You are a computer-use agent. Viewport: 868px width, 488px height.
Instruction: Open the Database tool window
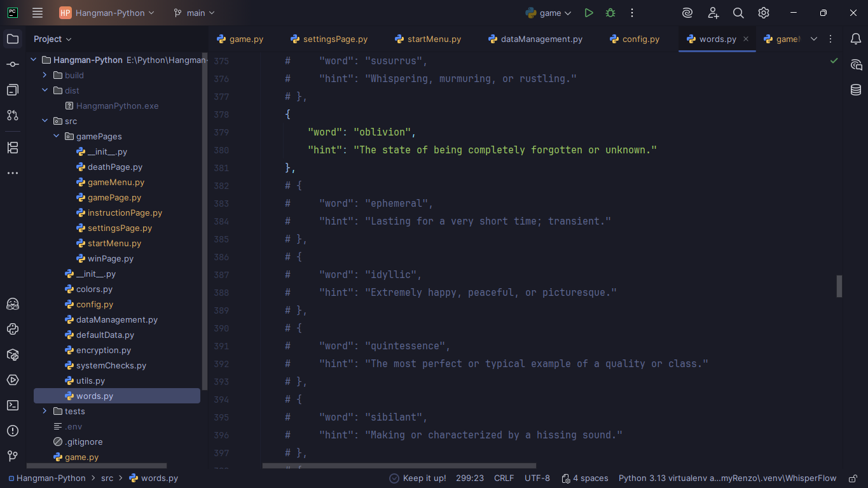[x=856, y=90]
